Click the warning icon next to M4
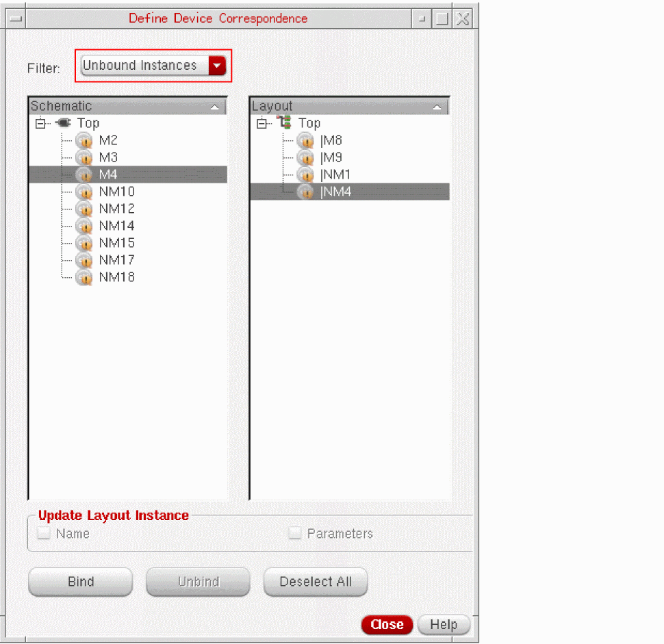 (x=84, y=175)
